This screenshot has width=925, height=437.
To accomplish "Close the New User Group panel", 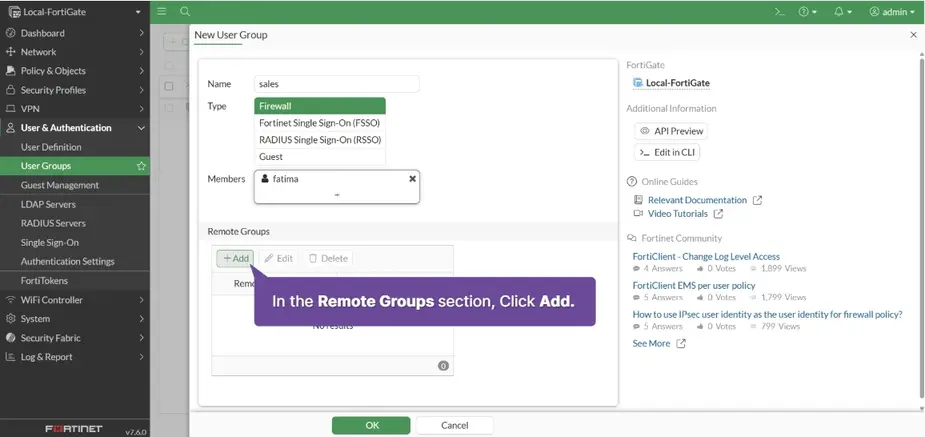I will tap(913, 35).
